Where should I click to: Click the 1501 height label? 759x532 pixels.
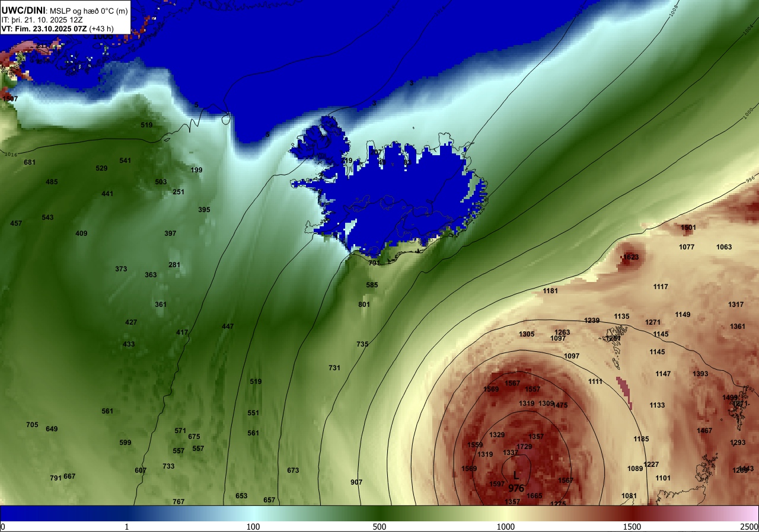tap(688, 227)
